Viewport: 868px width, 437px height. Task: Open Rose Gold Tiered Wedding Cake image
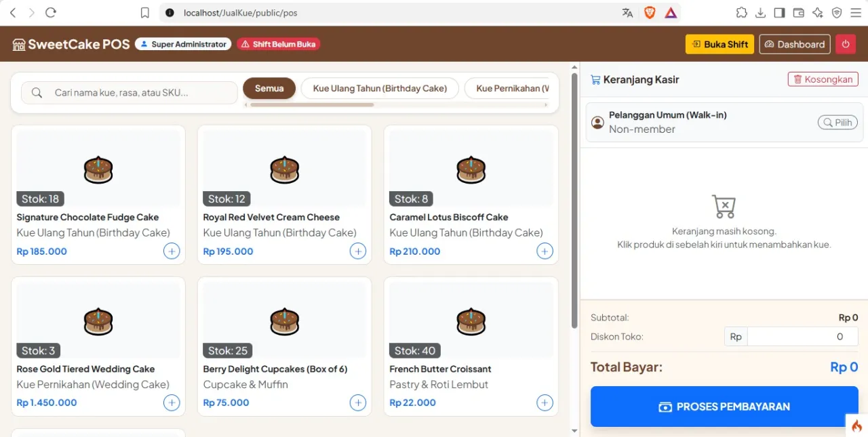(98, 320)
